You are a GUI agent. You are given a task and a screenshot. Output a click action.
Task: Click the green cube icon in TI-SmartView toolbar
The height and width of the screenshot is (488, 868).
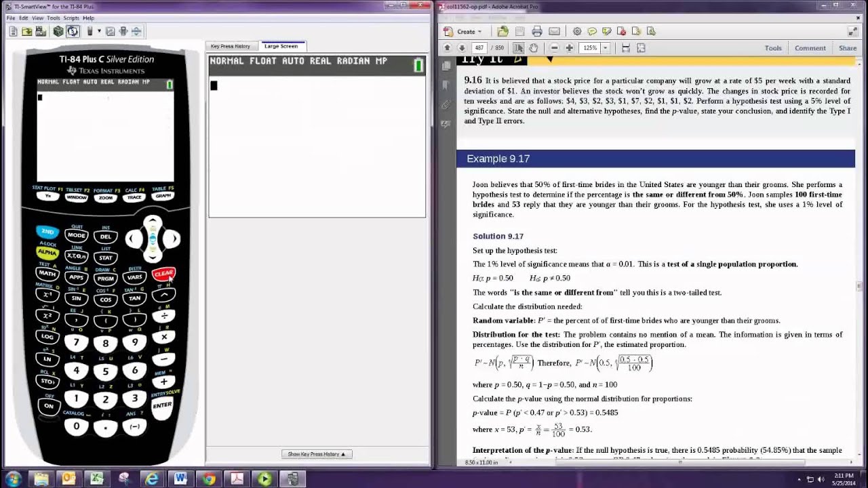point(58,31)
